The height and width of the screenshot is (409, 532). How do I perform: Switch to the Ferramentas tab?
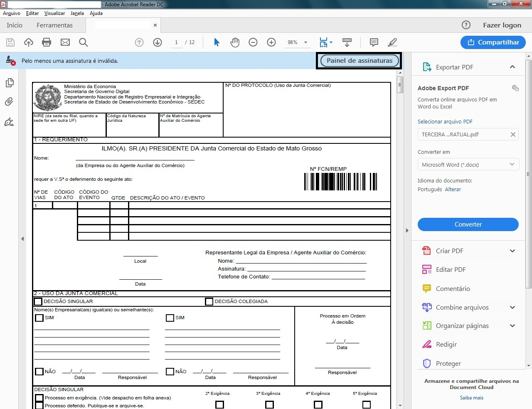tap(54, 25)
